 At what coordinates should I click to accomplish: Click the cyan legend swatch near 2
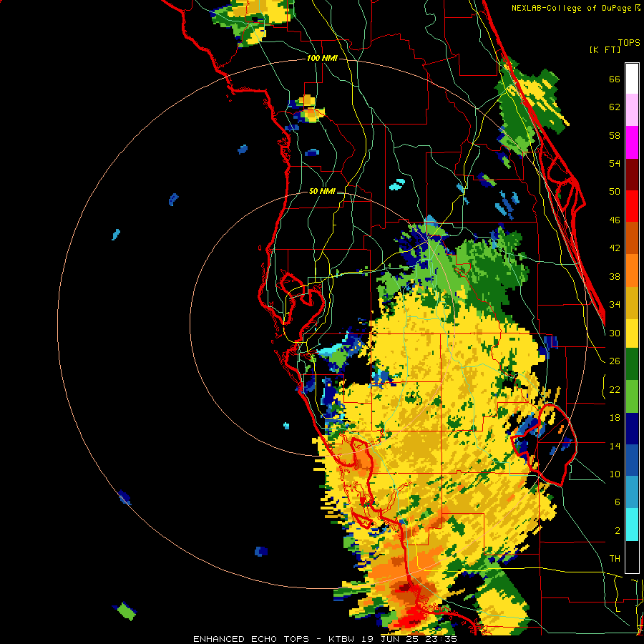(632, 525)
